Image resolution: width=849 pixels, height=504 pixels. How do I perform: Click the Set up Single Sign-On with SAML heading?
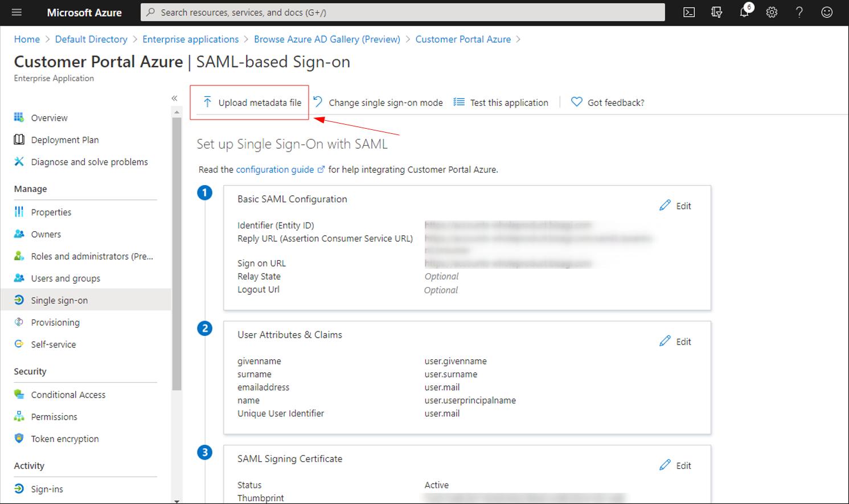coord(292,144)
